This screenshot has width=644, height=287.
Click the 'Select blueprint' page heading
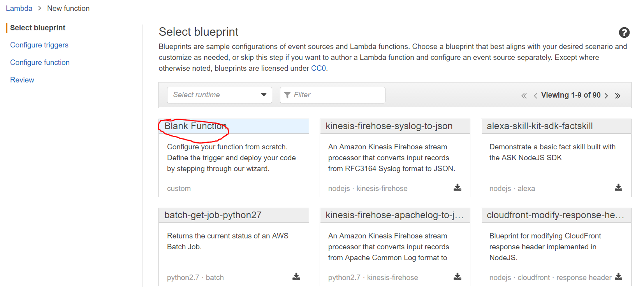(x=199, y=32)
